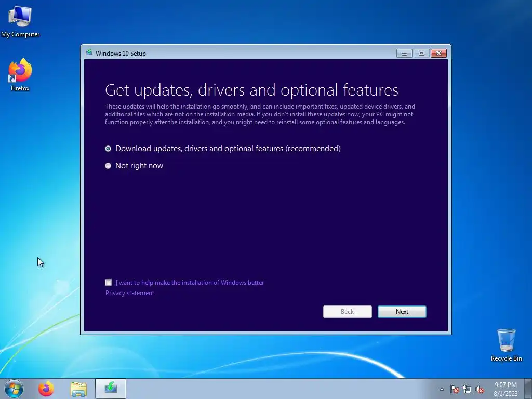Open the Windows Start orb

coord(14,389)
